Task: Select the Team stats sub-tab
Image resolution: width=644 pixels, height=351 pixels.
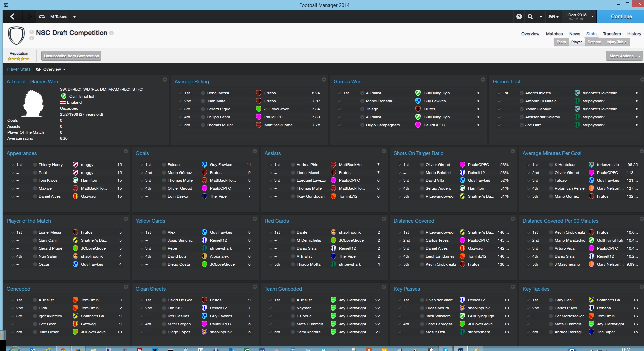Action: click(x=561, y=42)
